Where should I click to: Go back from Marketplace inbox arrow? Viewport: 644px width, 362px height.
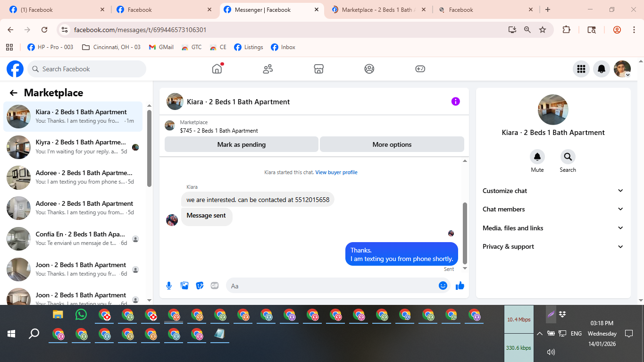click(x=13, y=93)
